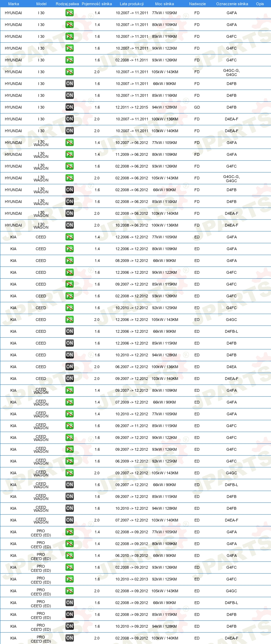Click the '07.2009 -> 12.2012' production years cell
Screen dimensions: 271x644
coord(132,402)
